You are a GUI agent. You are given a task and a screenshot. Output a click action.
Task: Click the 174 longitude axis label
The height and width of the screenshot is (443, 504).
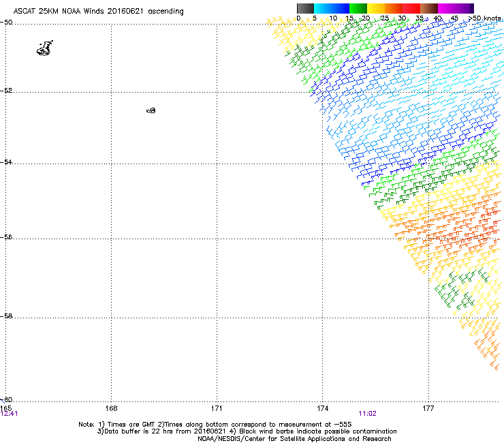322,408
